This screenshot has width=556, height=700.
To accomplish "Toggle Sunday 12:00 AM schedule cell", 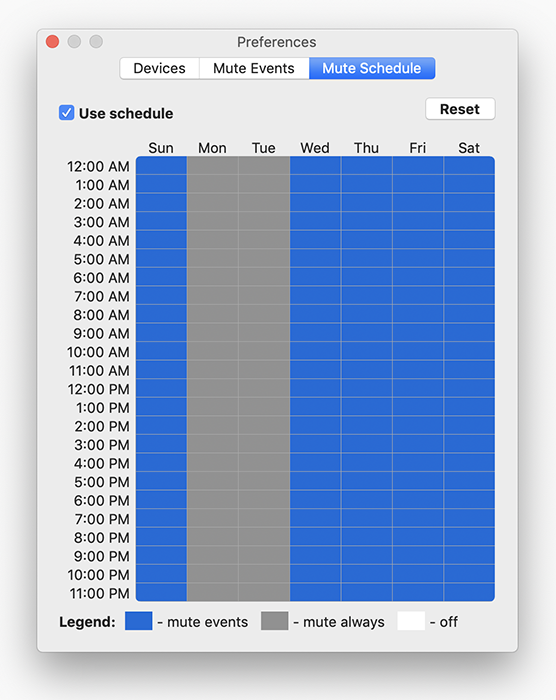I will coord(161,166).
